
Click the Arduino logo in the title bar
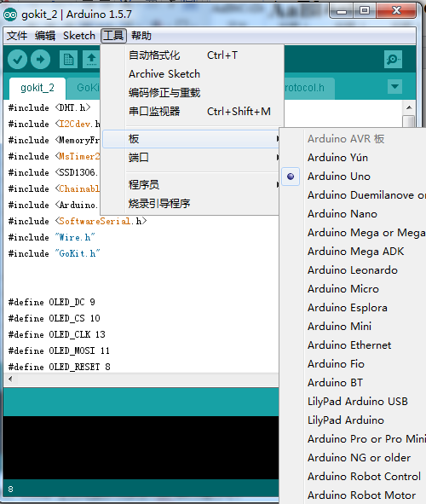(x=10, y=14)
